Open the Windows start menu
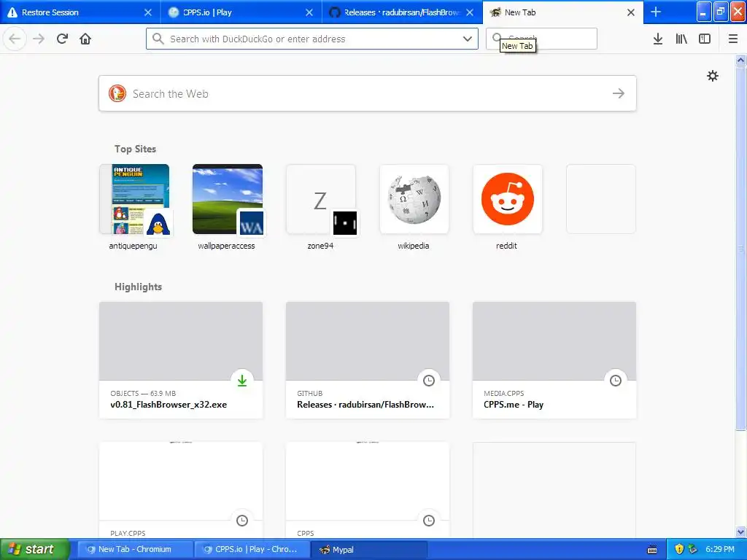The width and height of the screenshot is (747, 560). click(35, 549)
